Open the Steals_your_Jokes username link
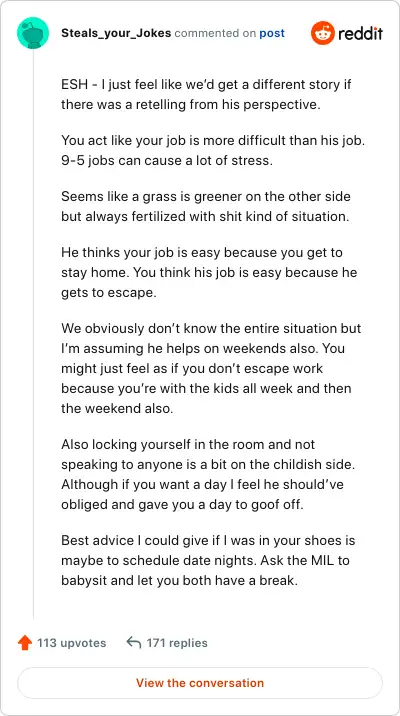 [x=116, y=33]
